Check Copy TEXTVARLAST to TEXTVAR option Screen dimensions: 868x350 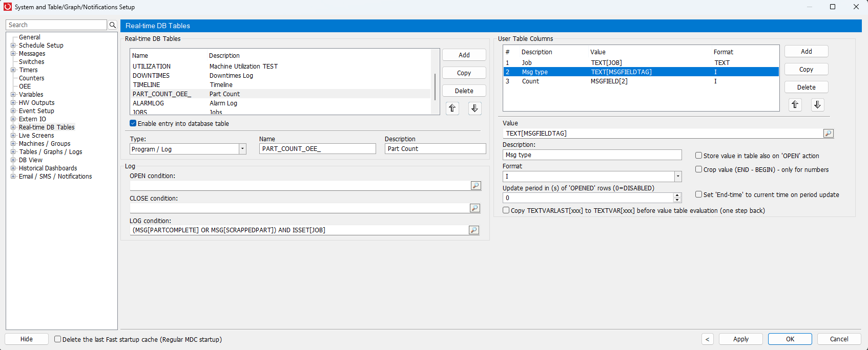pos(506,210)
